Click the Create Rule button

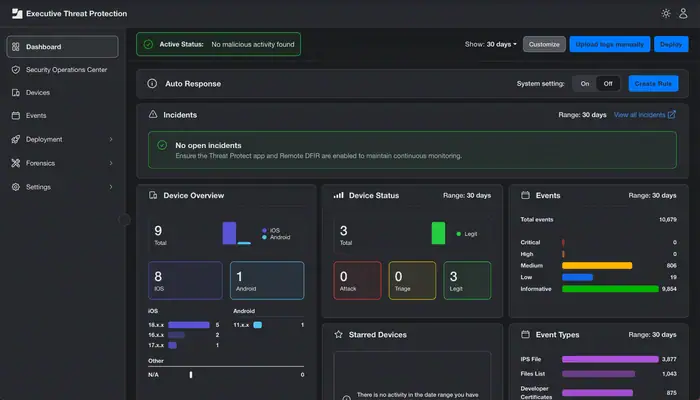pyautogui.click(x=653, y=84)
